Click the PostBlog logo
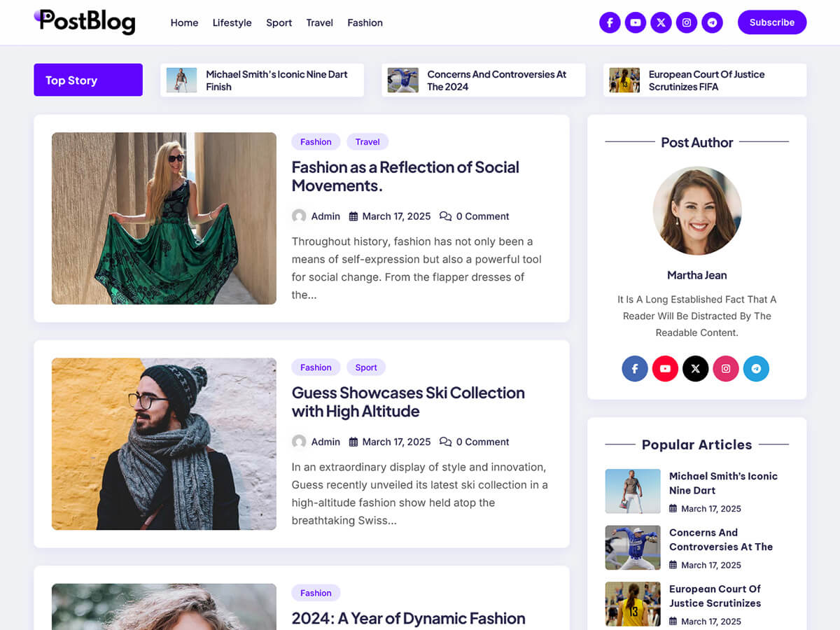Image resolution: width=840 pixels, height=630 pixels. click(84, 22)
